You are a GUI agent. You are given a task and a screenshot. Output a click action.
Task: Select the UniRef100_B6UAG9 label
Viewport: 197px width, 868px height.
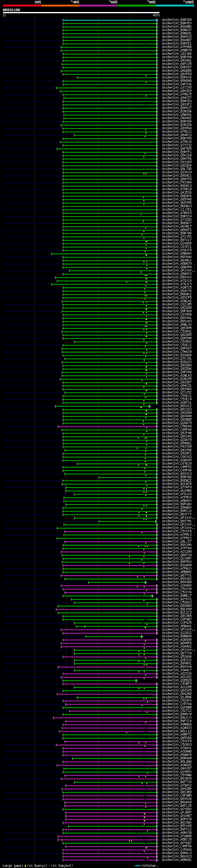[x=176, y=802]
